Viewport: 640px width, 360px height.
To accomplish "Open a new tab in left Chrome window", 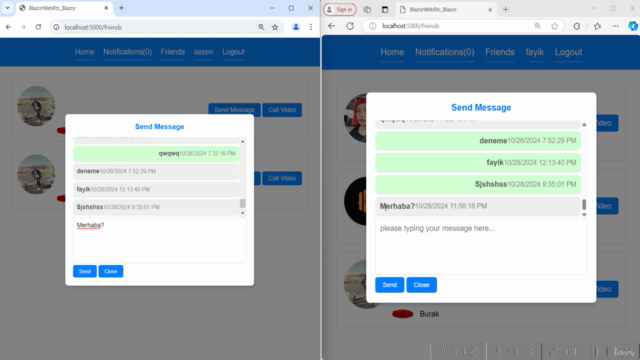I will 121,8.
